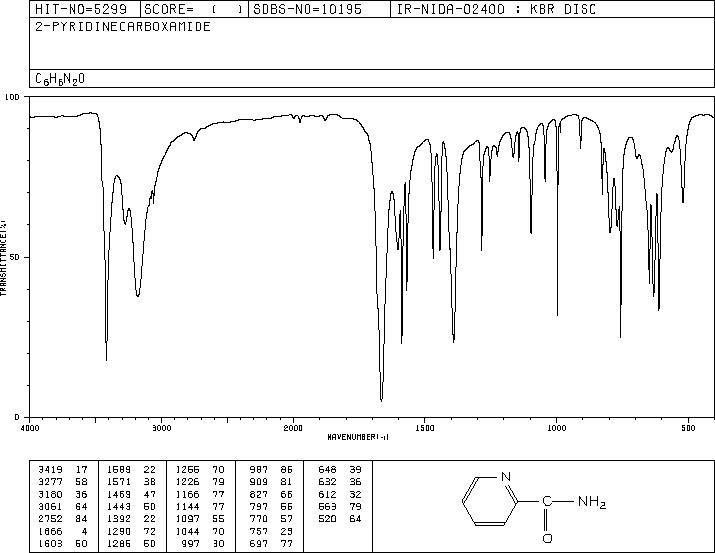Select the molecular formula C6H6N2O
This screenshot has height=553, width=715.
(x=60, y=79)
